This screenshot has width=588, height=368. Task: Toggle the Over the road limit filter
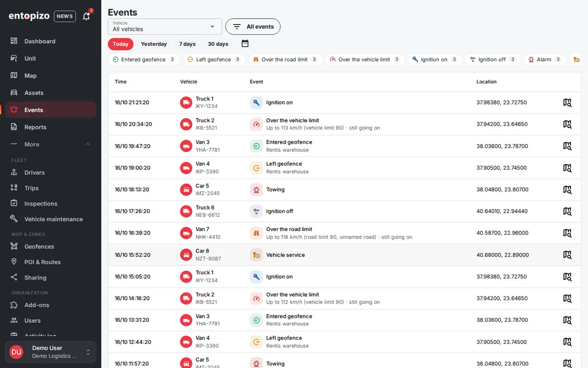click(285, 59)
